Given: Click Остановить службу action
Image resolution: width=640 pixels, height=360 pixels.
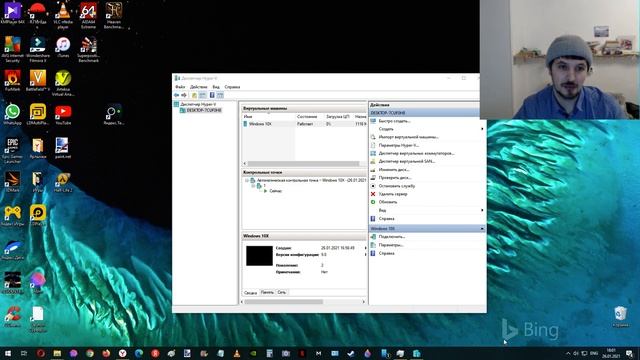Looking at the screenshot, I should [397, 186].
